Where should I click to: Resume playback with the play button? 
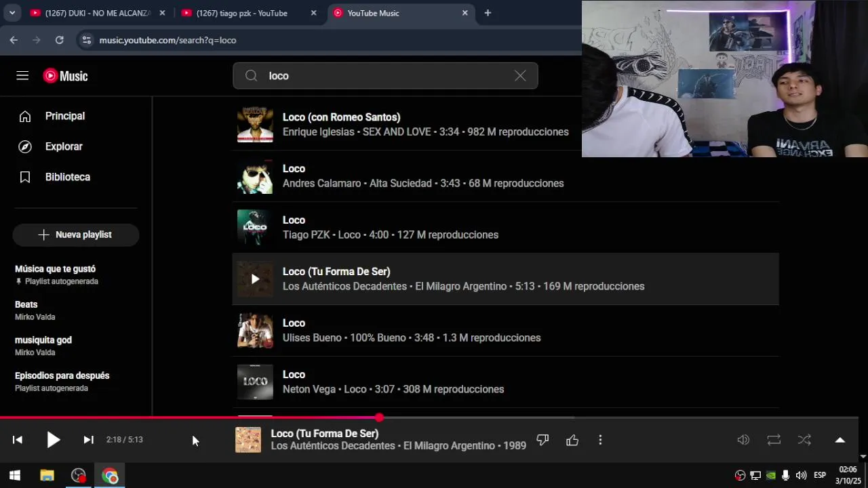click(53, 440)
